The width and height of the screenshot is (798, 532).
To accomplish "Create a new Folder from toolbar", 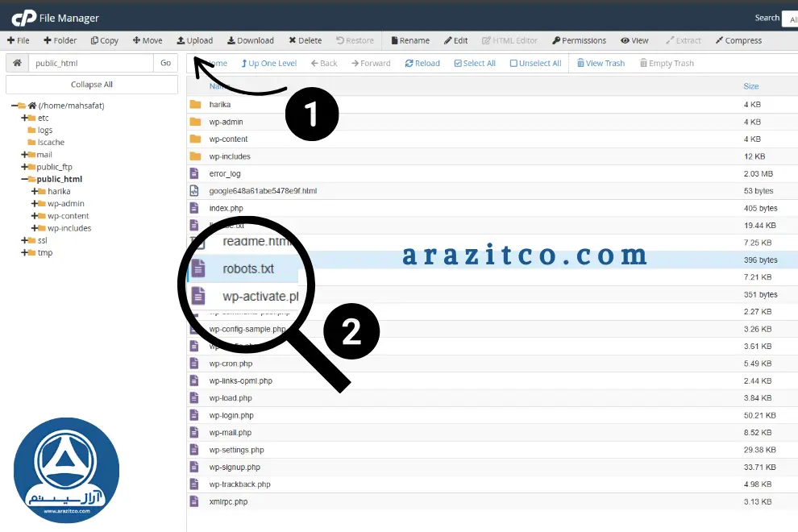I will point(60,40).
